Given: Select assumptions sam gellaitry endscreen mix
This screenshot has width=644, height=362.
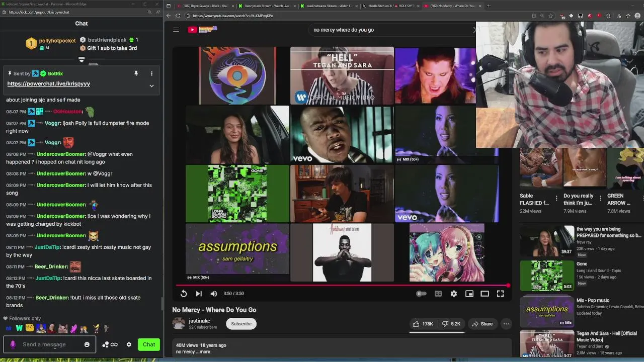Looking at the screenshot, I should pyautogui.click(x=237, y=252).
